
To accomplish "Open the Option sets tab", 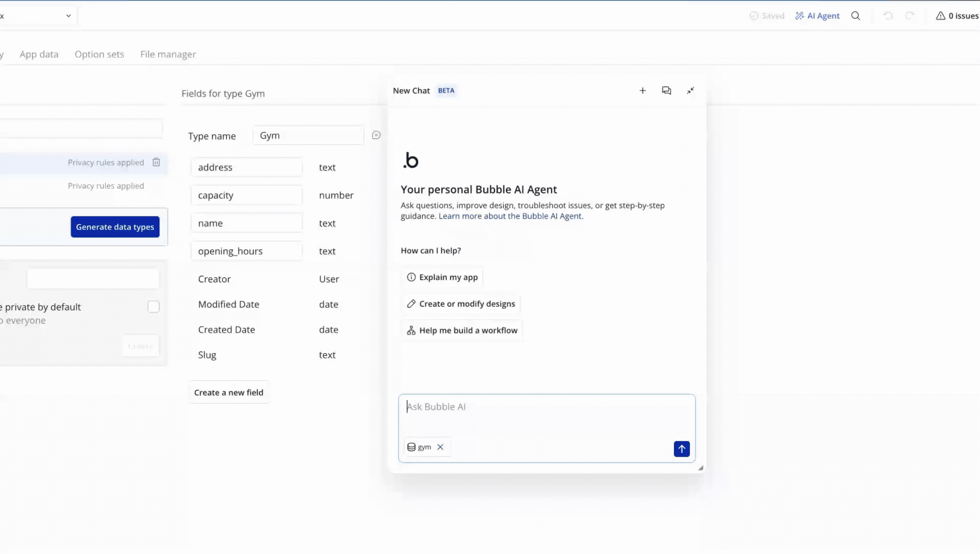I will (99, 54).
